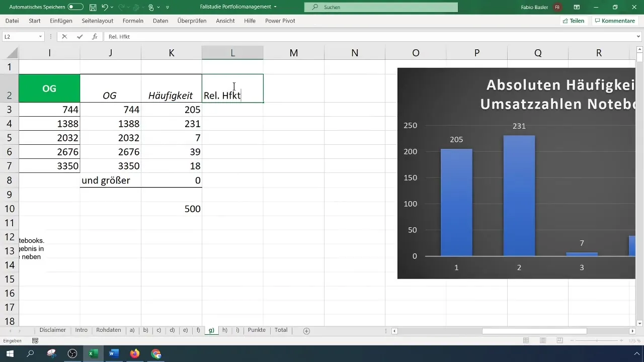Open the Rohdaten sheet tab
The width and height of the screenshot is (644, 362).
(109, 330)
